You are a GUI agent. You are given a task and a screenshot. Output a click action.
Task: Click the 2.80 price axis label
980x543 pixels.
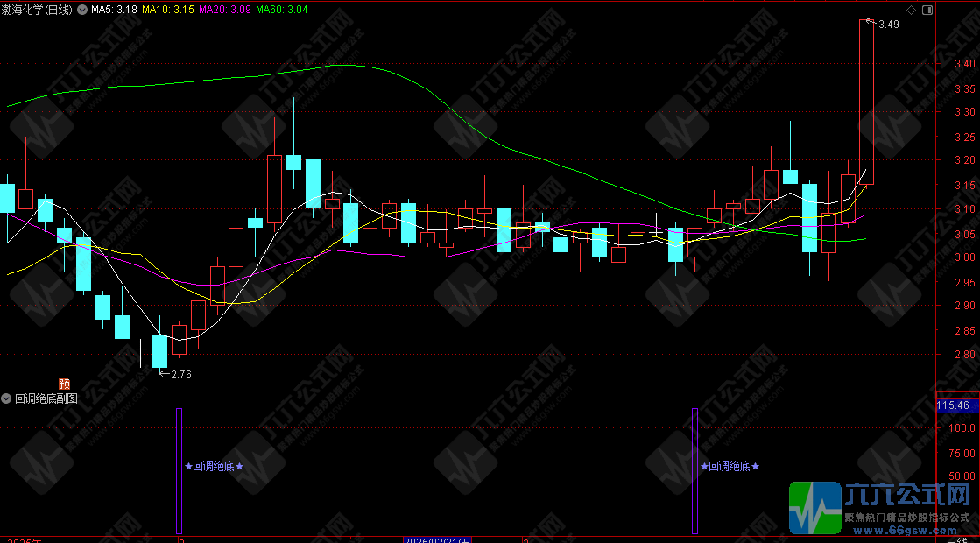coord(964,355)
